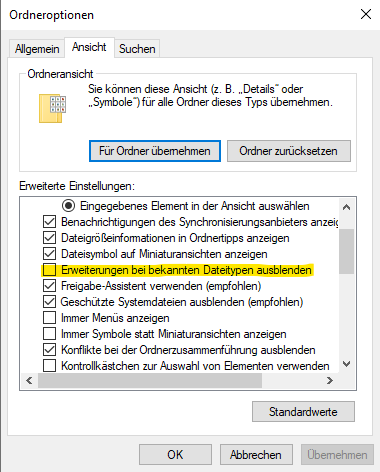Click the scroll right arrow below list
This screenshot has height=472, width=380.
[x=330, y=380]
